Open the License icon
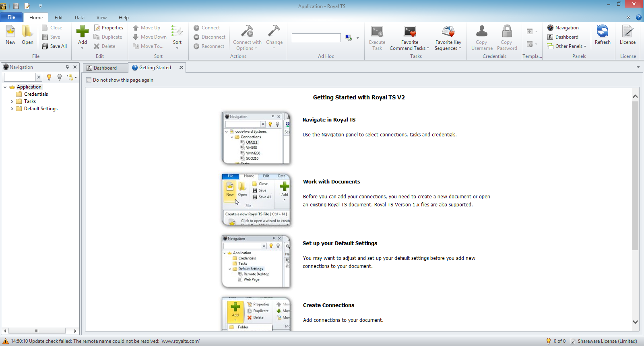 627,35
